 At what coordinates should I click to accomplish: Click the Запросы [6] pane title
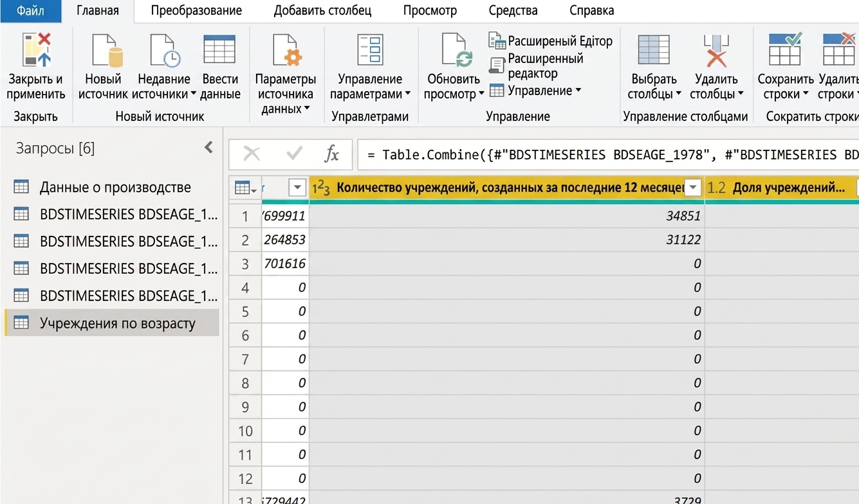(x=55, y=148)
